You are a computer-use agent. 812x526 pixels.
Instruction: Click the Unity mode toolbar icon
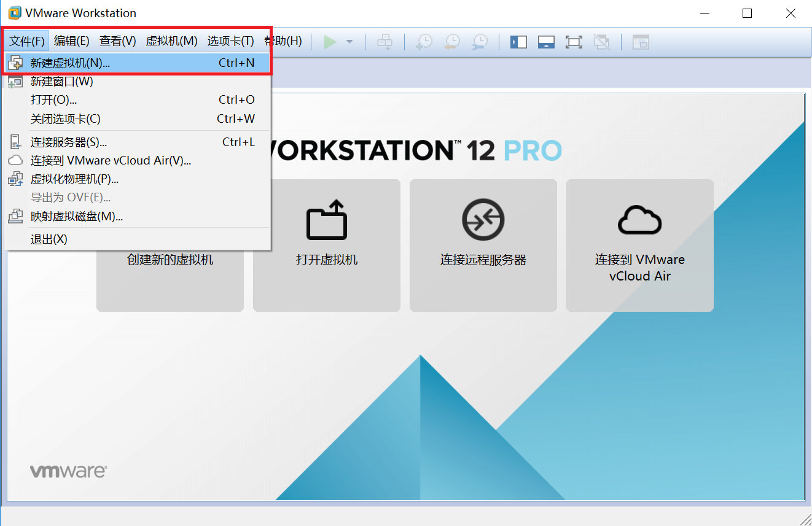tap(601, 42)
